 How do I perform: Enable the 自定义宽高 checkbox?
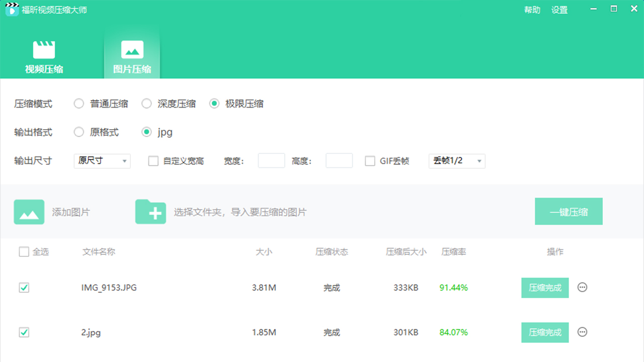pyautogui.click(x=153, y=161)
